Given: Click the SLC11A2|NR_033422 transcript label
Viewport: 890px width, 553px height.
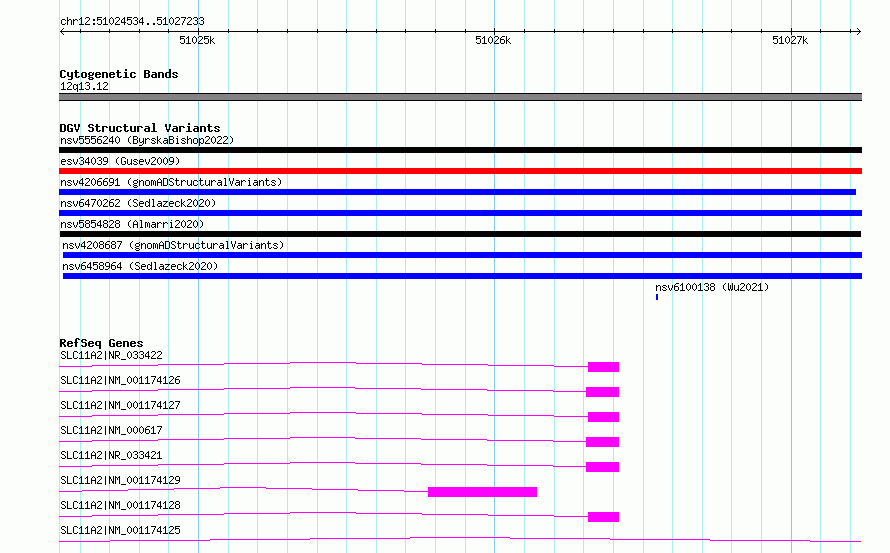Looking at the screenshot, I should 111,355.
